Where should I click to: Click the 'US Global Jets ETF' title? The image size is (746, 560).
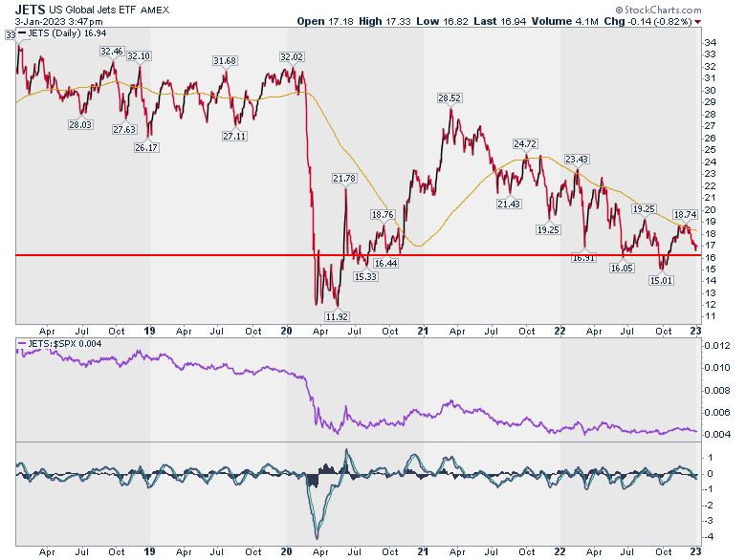pos(94,10)
